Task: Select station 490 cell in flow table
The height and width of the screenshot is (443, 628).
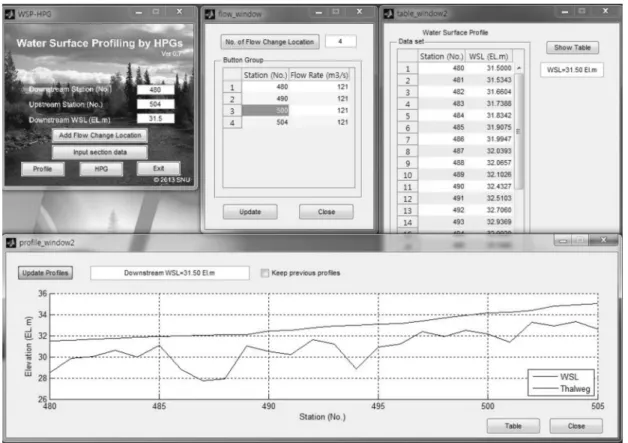Action: click(x=265, y=99)
